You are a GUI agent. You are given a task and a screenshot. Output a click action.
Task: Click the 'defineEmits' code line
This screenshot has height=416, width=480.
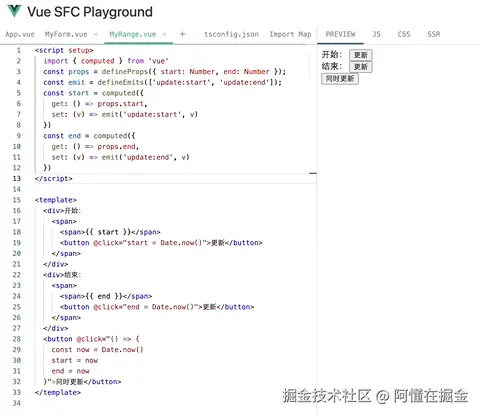(x=162, y=82)
